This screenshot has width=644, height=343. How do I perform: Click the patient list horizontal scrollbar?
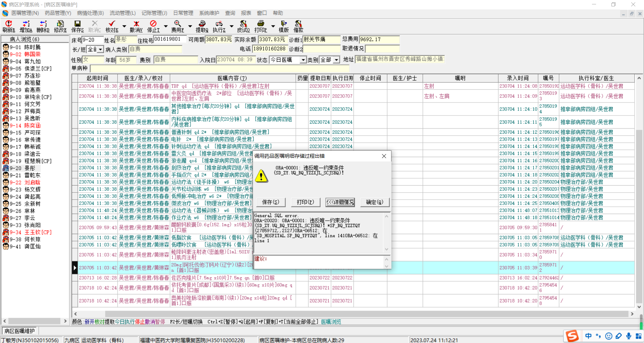click(35, 321)
